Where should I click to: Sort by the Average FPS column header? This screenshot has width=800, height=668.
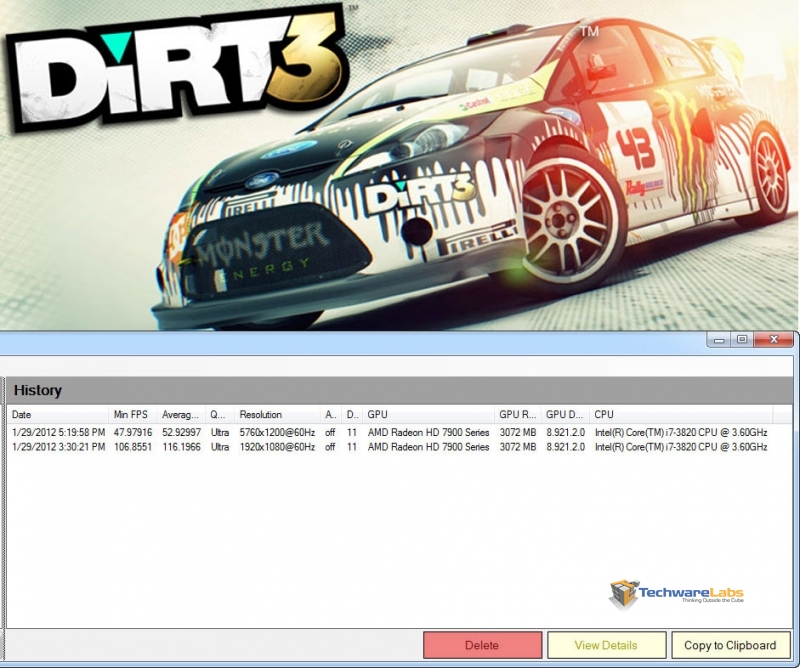[181, 414]
